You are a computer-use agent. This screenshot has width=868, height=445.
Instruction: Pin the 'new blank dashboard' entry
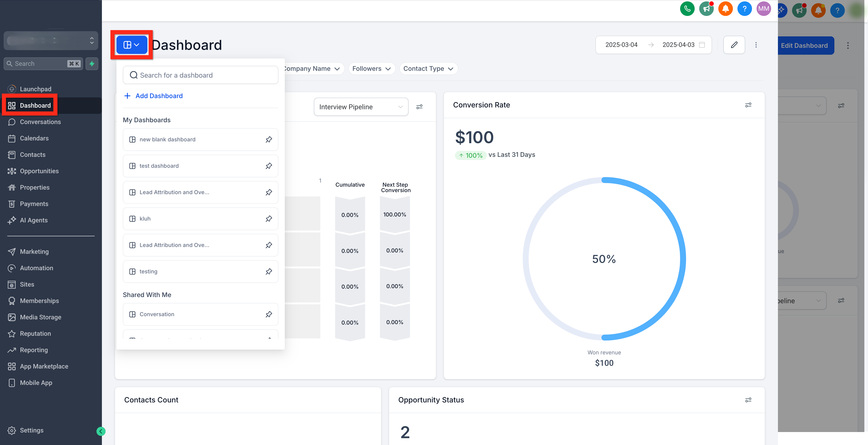(x=269, y=140)
